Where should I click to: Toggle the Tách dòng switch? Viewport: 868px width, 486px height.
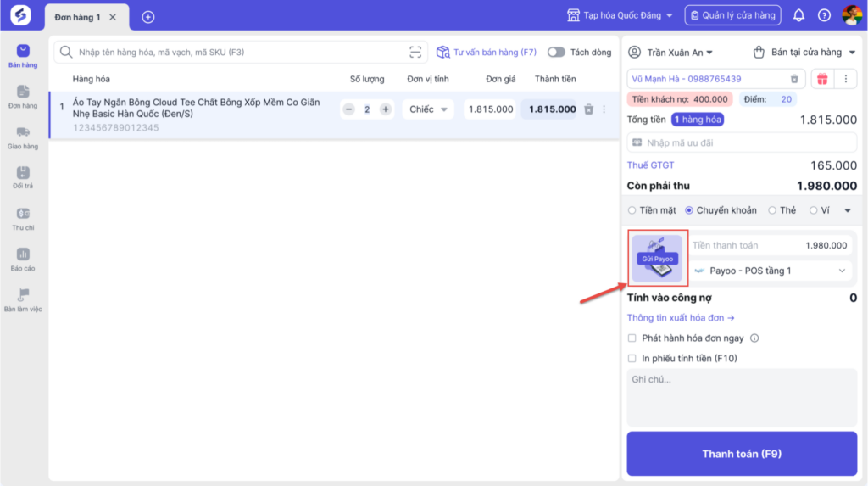pyautogui.click(x=556, y=52)
